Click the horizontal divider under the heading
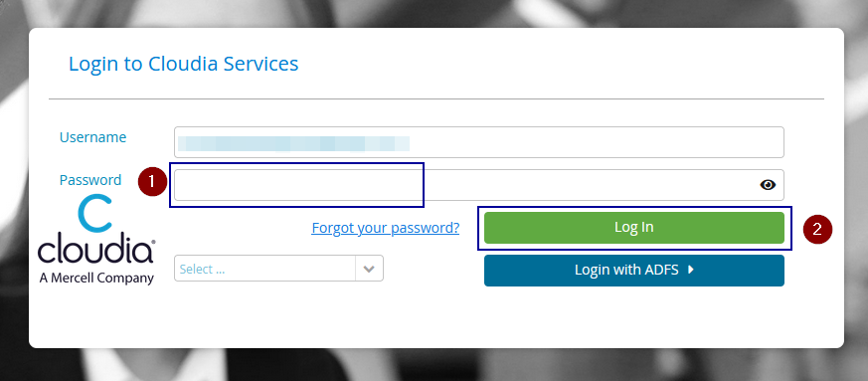Screen dimensions: 868x381 (x=436, y=99)
